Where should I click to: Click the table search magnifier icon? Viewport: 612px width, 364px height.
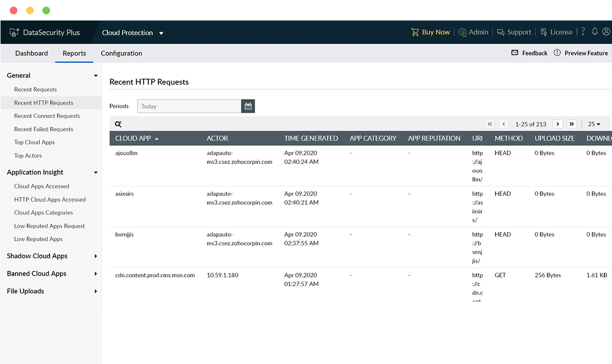[118, 124]
